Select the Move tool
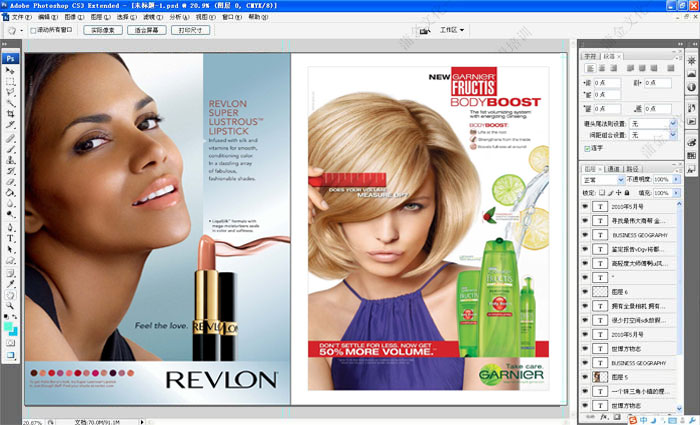This screenshot has width=700, height=425. point(10,71)
